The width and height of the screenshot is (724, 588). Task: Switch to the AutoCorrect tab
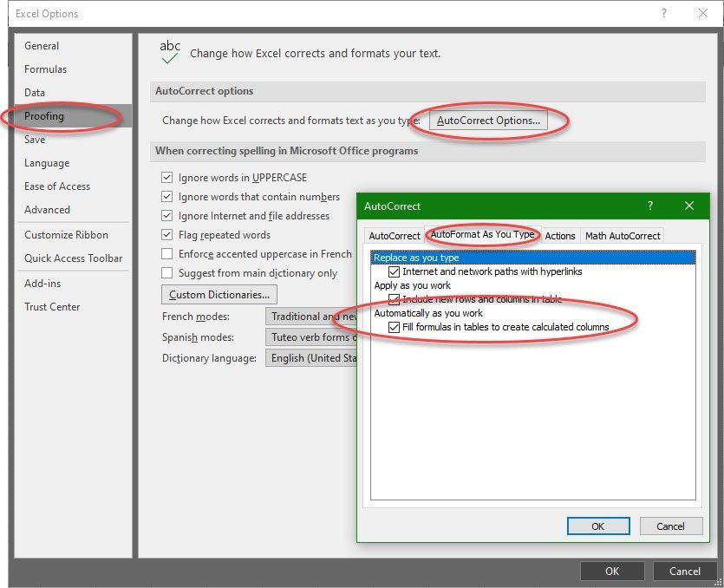pos(395,236)
